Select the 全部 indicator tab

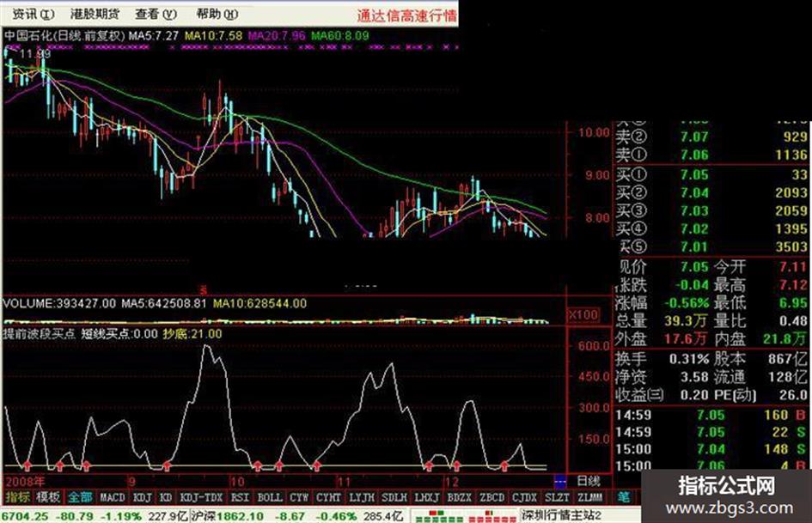point(80,497)
